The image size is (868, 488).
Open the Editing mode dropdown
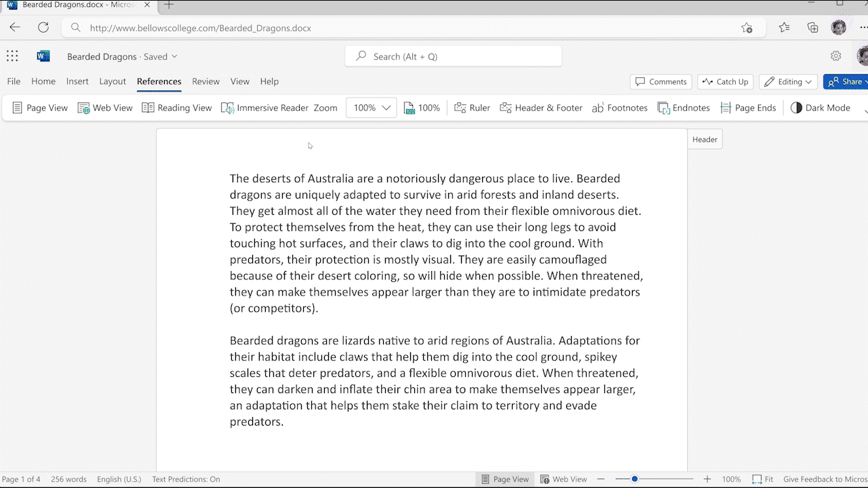coord(788,82)
